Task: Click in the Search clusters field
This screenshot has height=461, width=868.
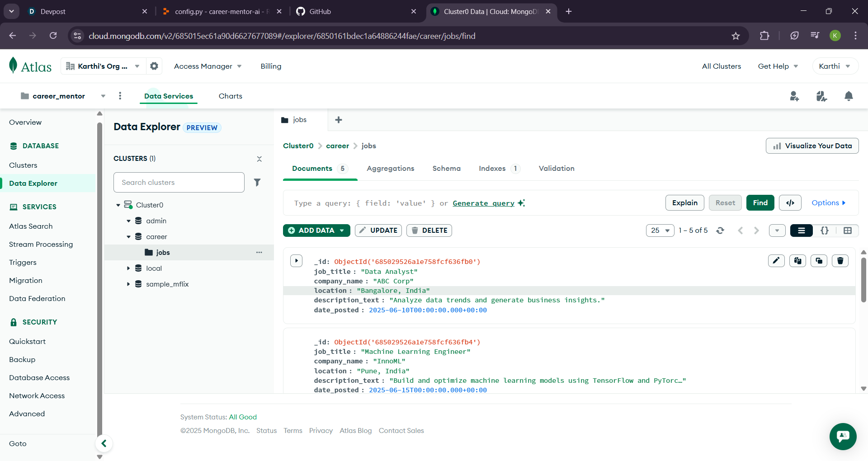Action: tap(179, 182)
